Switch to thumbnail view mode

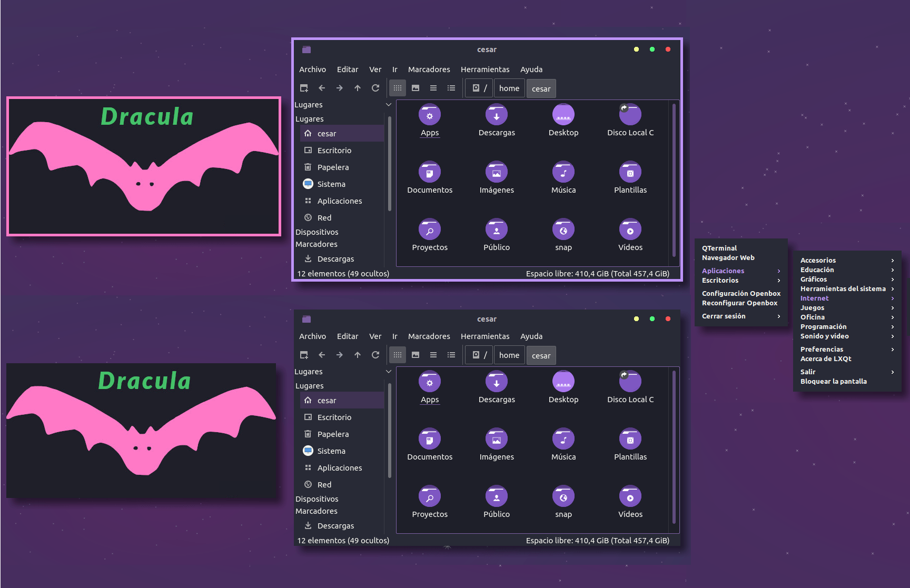click(x=416, y=88)
